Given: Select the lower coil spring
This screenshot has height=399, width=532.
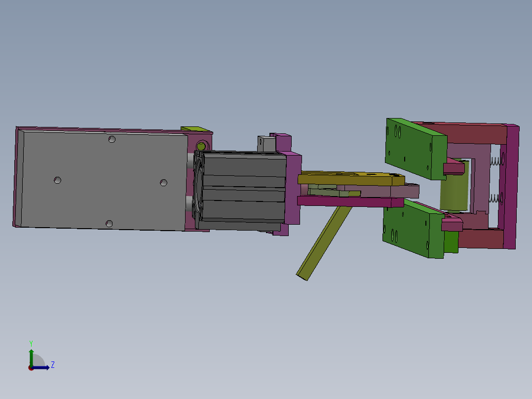Looking at the screenshot, I should pyautogui.click(x=495, y=199).
